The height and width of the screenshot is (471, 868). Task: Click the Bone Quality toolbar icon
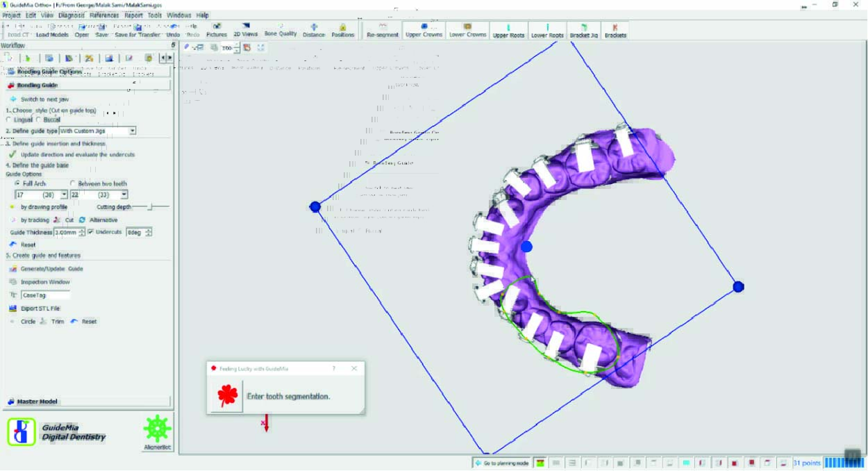tap(280, 30)
